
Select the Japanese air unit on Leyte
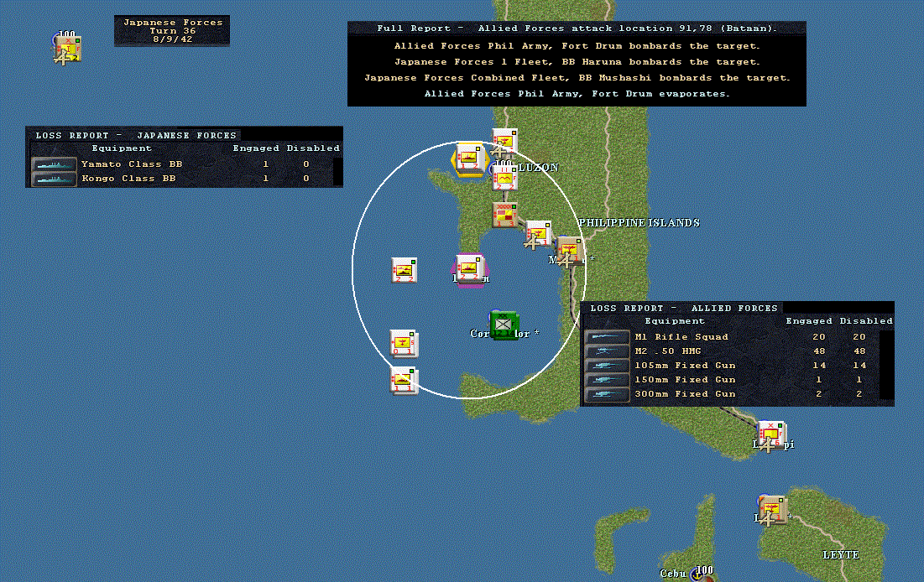tap(773, 510)
